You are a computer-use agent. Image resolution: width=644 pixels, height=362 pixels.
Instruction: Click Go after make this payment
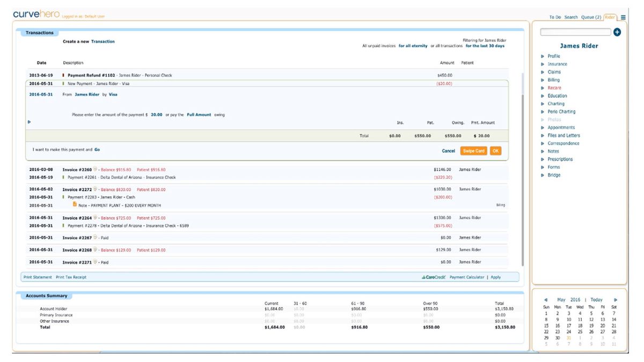pos(97,150)
